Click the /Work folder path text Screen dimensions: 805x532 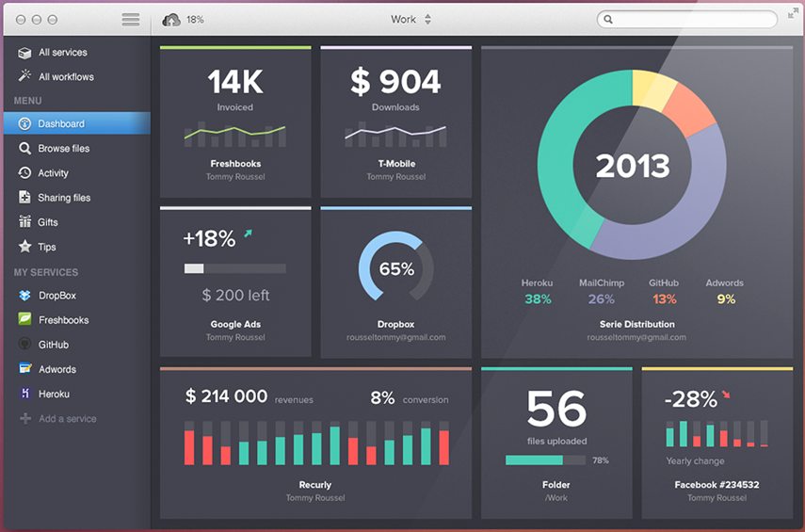point(556,498)
